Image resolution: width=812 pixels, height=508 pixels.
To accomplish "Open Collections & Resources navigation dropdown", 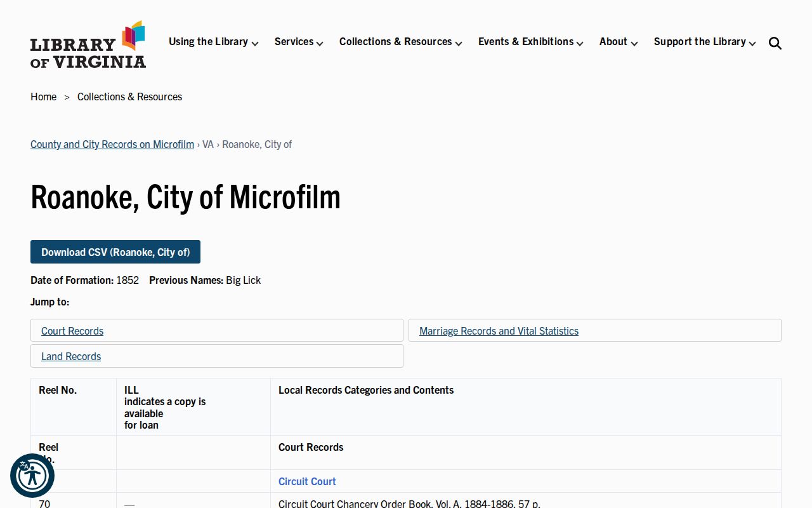I will click(401, 42).
